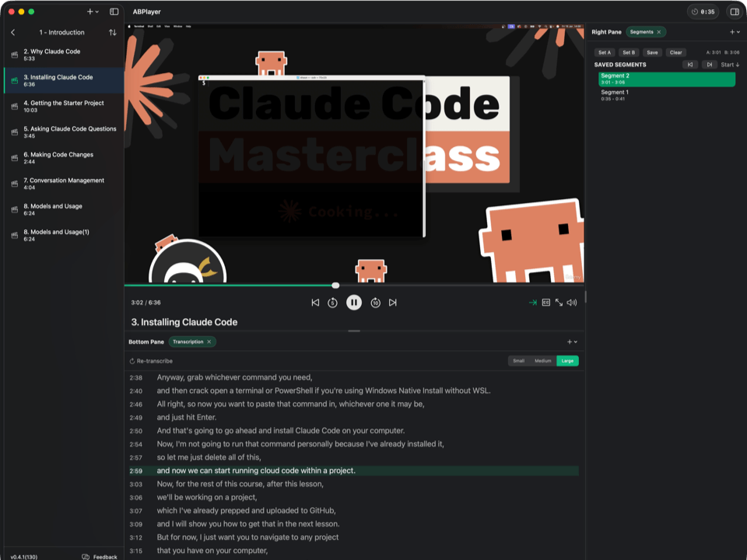The image size is (747, 560).
Task: Click the Set A button
Action: [605, 52]
